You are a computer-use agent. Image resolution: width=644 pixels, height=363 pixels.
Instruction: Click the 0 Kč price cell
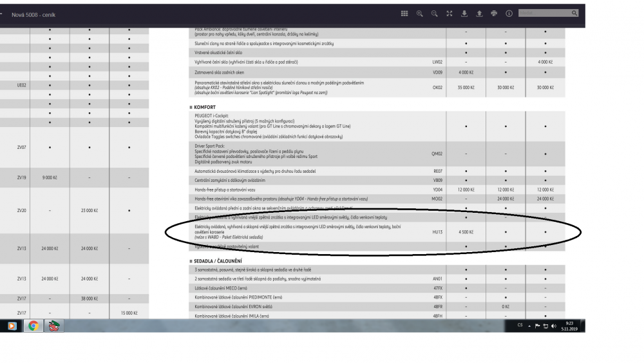[505, 307]
